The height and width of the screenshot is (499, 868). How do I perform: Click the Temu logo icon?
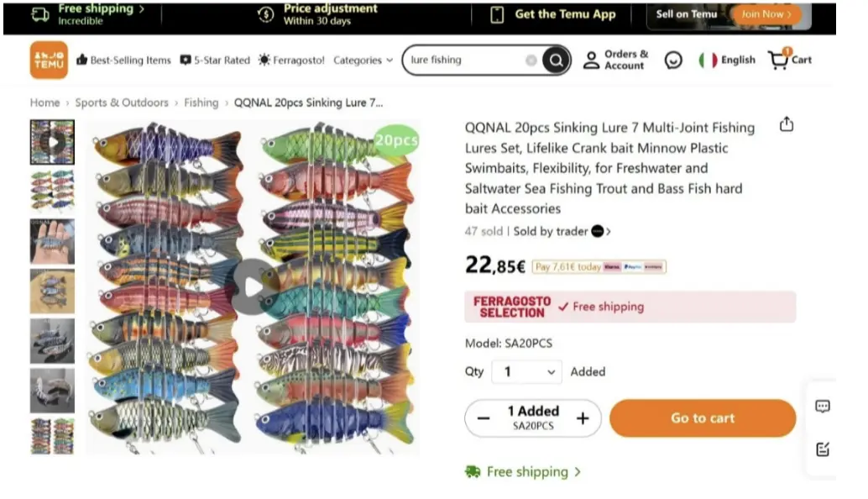point(49,60)
